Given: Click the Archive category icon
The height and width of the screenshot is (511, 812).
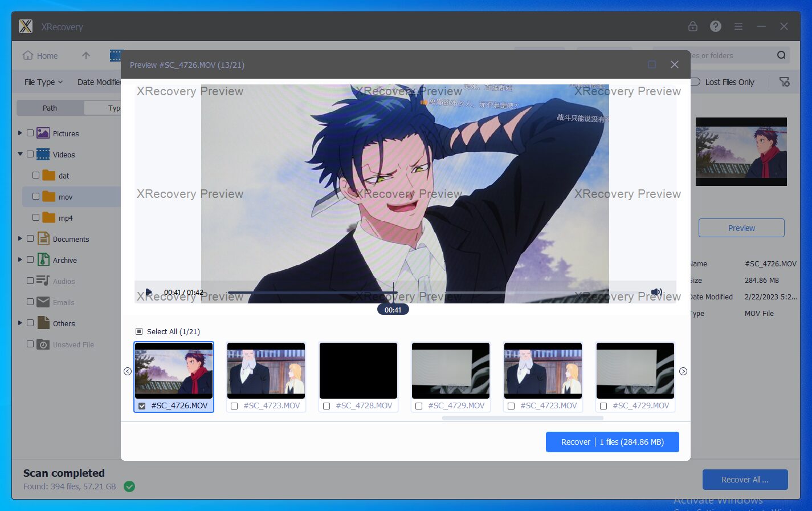Looking at the screenshot, I should point(43,259).
